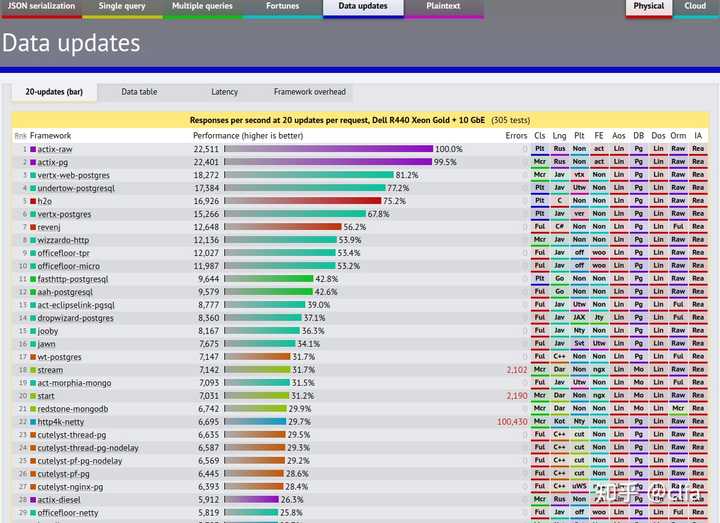The height and width of the screenshot is (523, 720).
Task: Click the red swatch beside h2o
Action: 33,201
